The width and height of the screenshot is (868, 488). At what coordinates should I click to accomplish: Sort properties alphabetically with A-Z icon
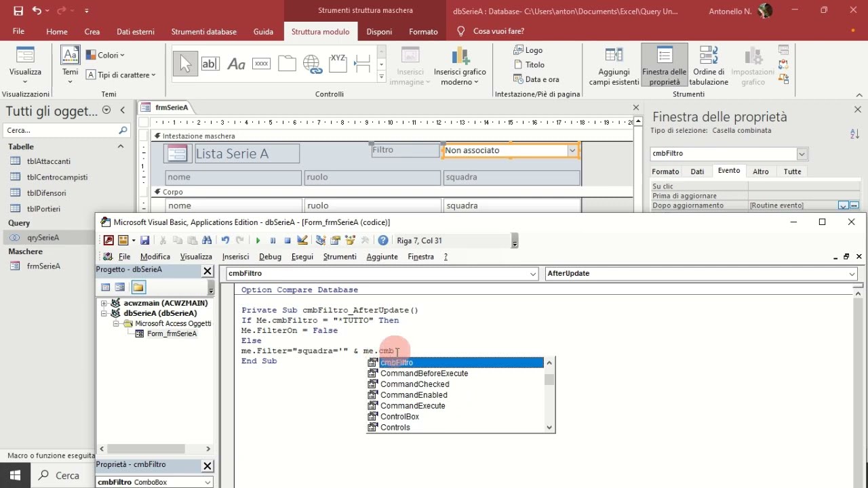(x=854, y=134)
